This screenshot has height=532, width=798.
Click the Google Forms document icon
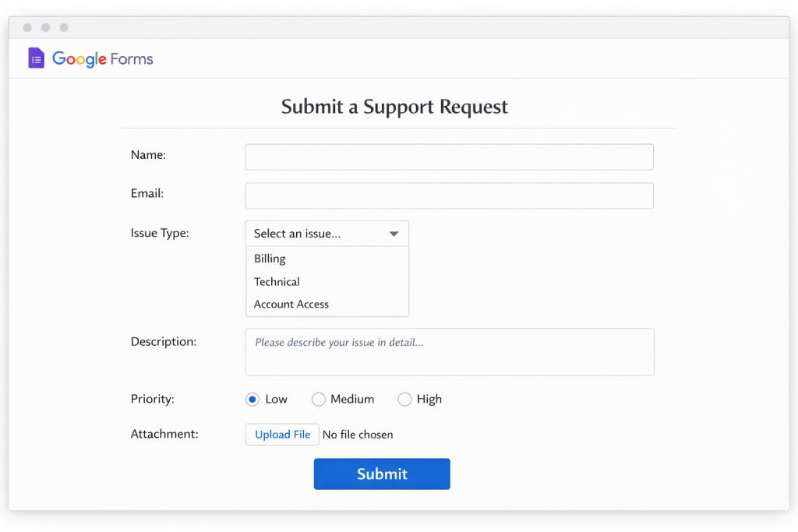(x=36, y=58)
